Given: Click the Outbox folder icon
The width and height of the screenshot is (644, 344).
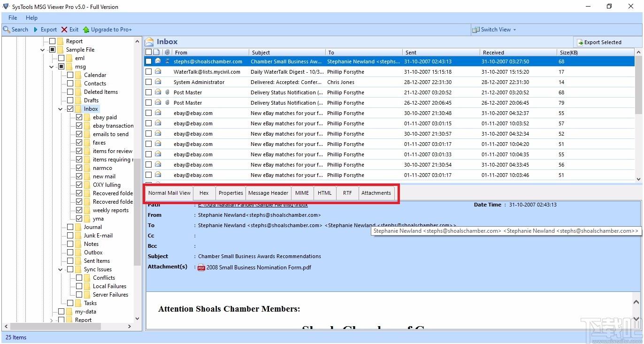Looking at the screenshot, I should [x=78, y=252].
